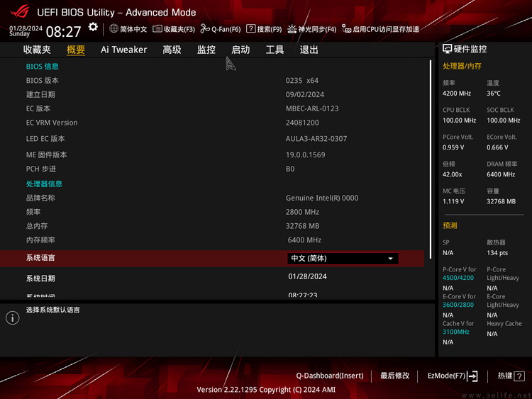This screenshot has width=532, height=399.
Task: Click the 处理器信息 heading
Action: [x=44, y=184]
